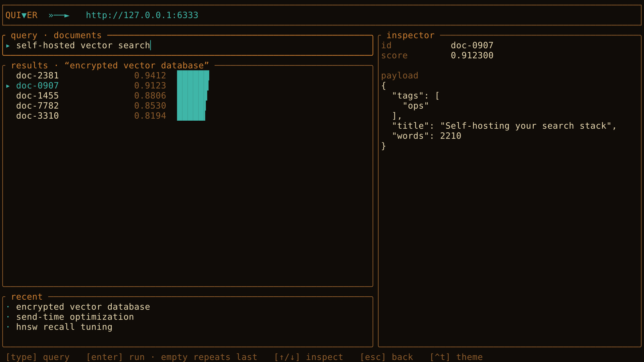Click score value 0.8806
The width and height of the screenshot is (644, 362).
tap(150, 96)
